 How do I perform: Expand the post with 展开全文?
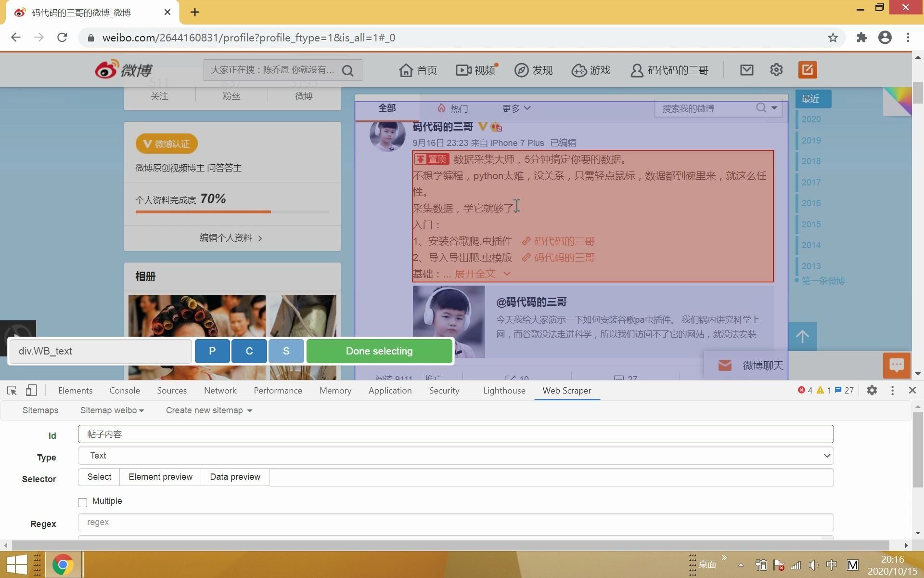pos(482,274)
